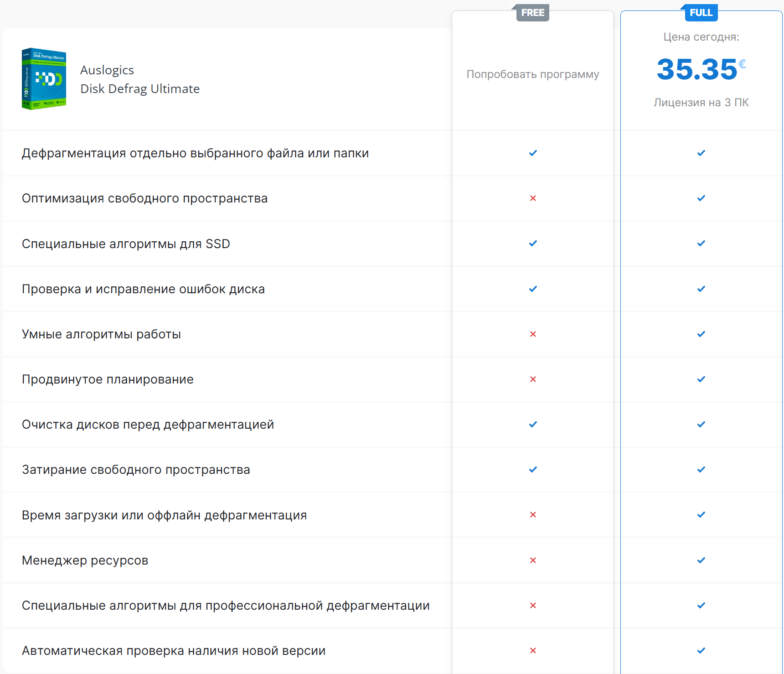Click FREE red cross for 'Продвинутое планирование'
Viewport: 784px width, 674px height.
[x=533, y=379]
